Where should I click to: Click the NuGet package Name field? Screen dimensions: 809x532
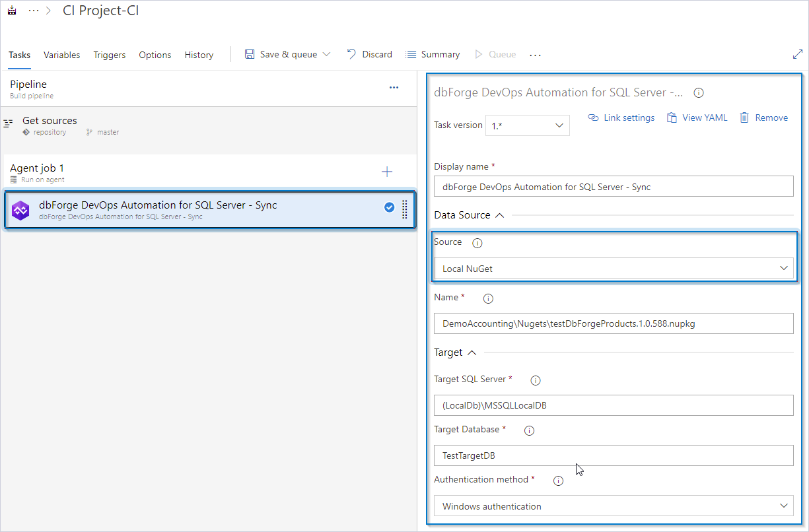(x=614, y=323)
